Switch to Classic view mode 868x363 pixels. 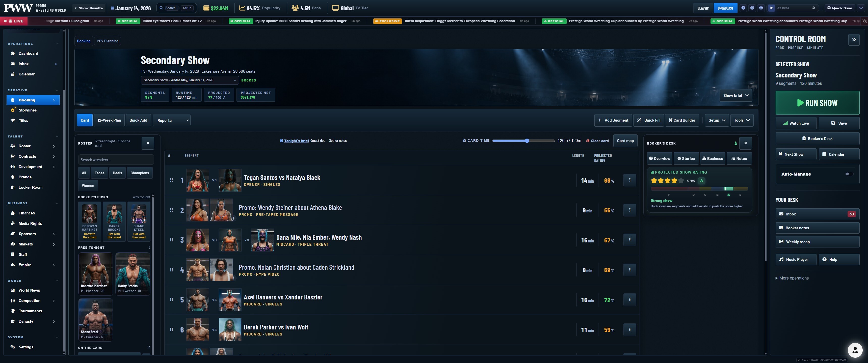(x=703, y=8)
